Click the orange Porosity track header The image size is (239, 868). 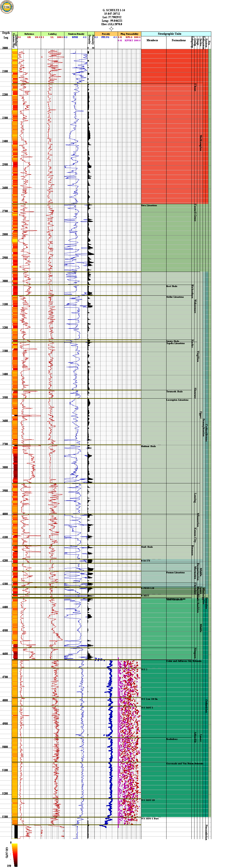coord(106,34)
